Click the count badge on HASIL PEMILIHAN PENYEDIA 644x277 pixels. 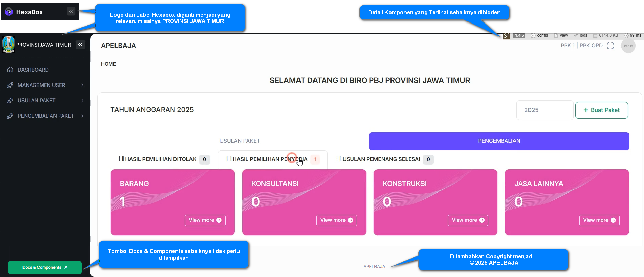(315, 159)
